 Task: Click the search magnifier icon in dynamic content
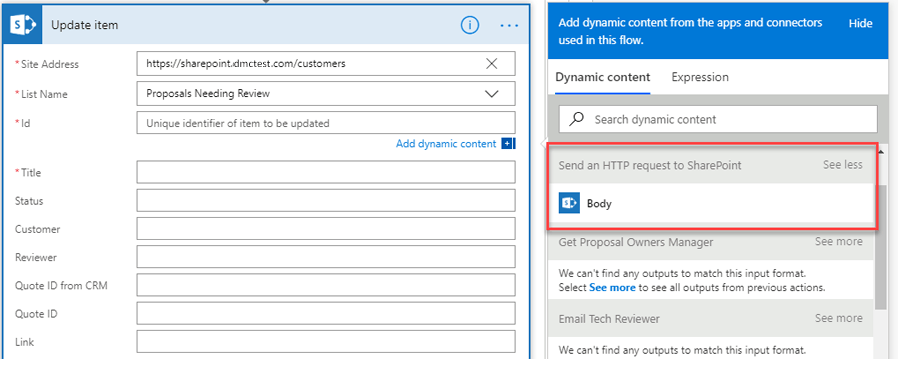[576, 119]
